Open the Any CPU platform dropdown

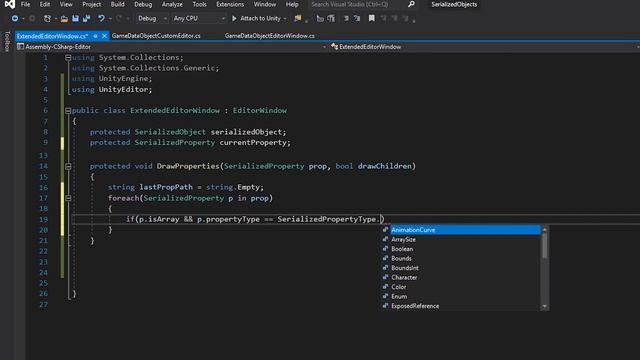pos(199,18)
